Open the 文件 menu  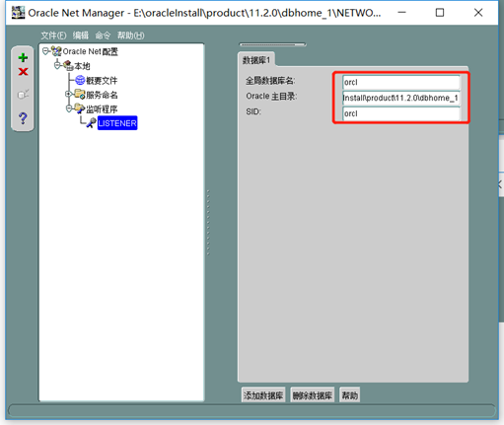coord(53,35)
